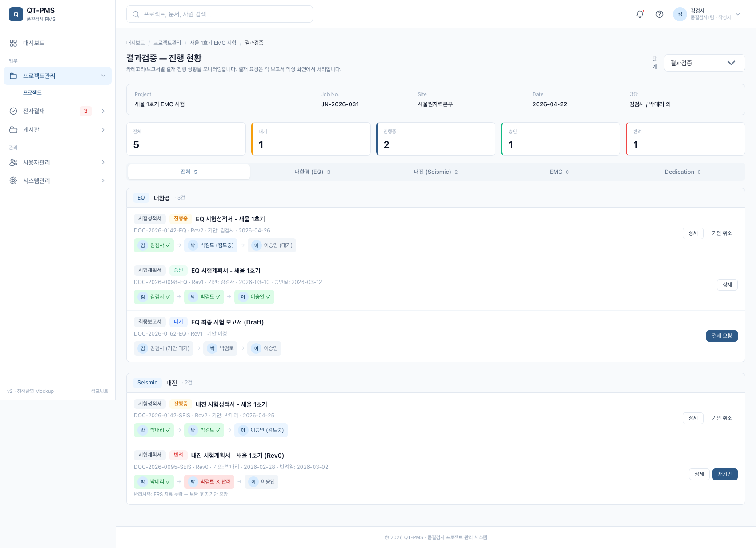This screenshot has height=548, width=756.
Task: Click the 진행중 2 summary card
Action: click(x=436, y=139)
